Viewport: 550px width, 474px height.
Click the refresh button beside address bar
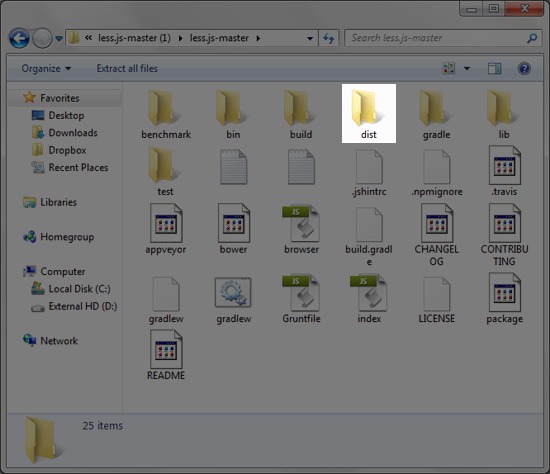coord(329,38)
